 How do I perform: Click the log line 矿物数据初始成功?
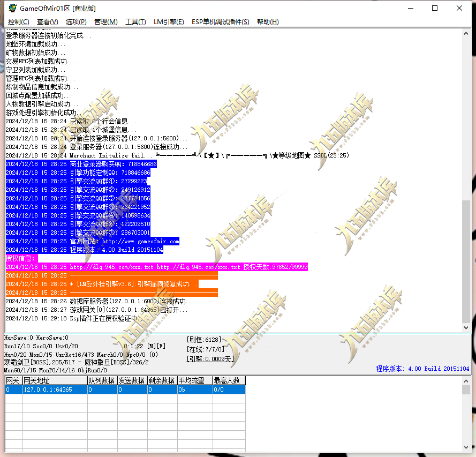35,53
